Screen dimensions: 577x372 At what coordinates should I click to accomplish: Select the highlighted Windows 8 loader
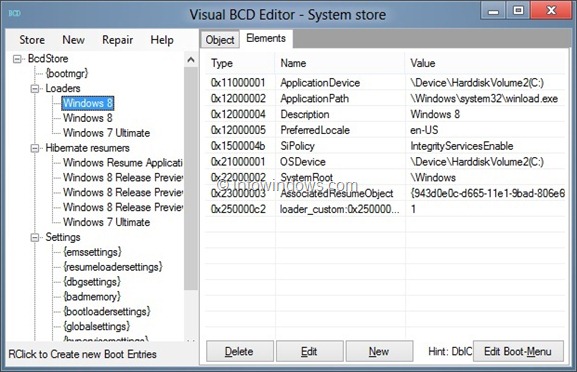(x=88, y=103)
